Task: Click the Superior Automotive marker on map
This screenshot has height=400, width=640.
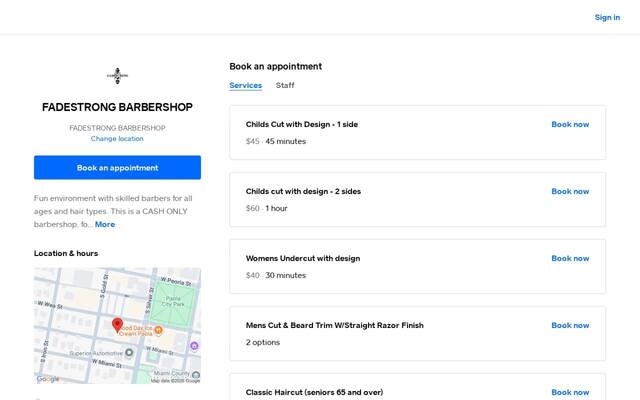Action: (129, 352)
